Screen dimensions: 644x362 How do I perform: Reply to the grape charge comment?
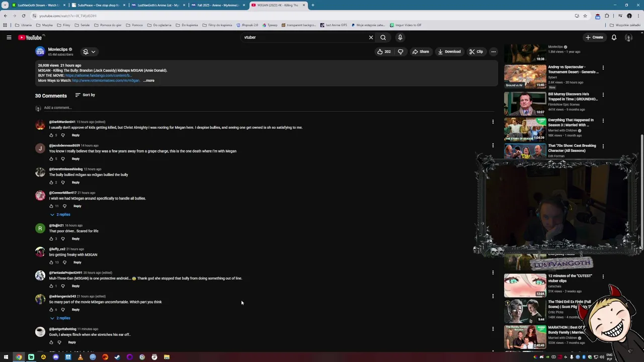(75, 159)
